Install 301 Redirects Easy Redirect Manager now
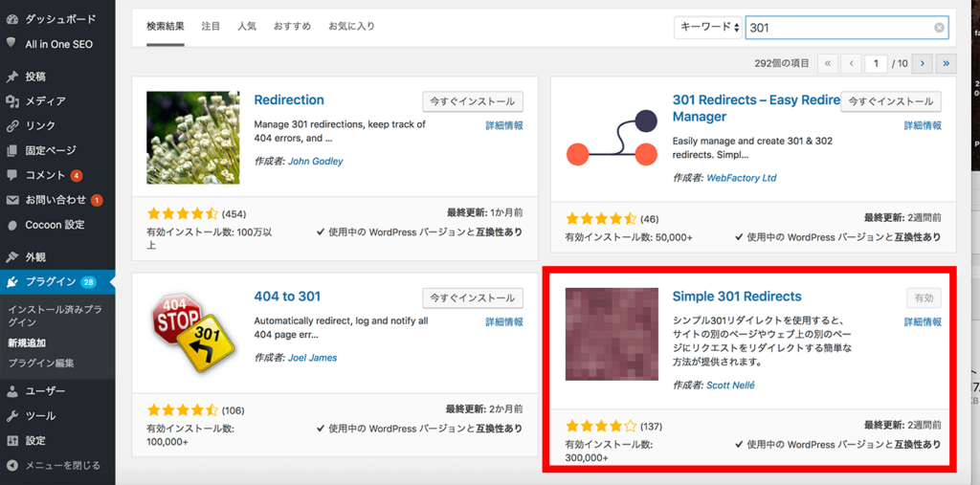The height and width of the screenshot is (485, 980). (x=891, y=101)
